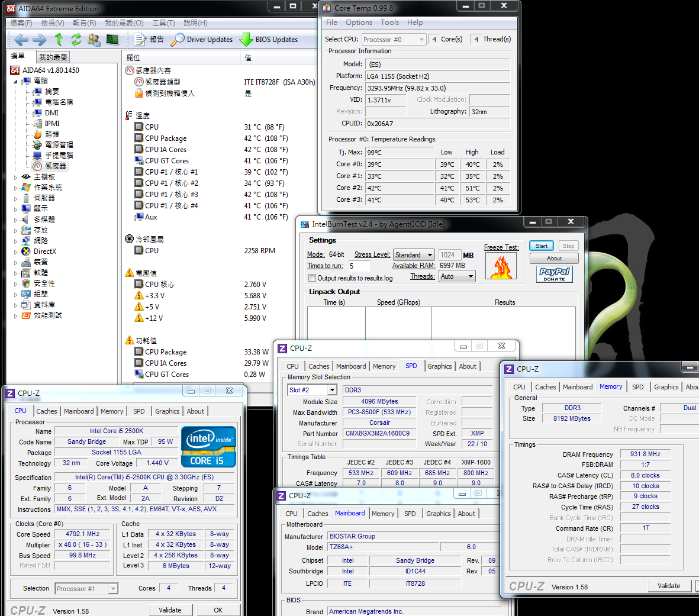699x616 pixels.
Task: Select the 摘要 summary tree item
Action: click(46, 91)
